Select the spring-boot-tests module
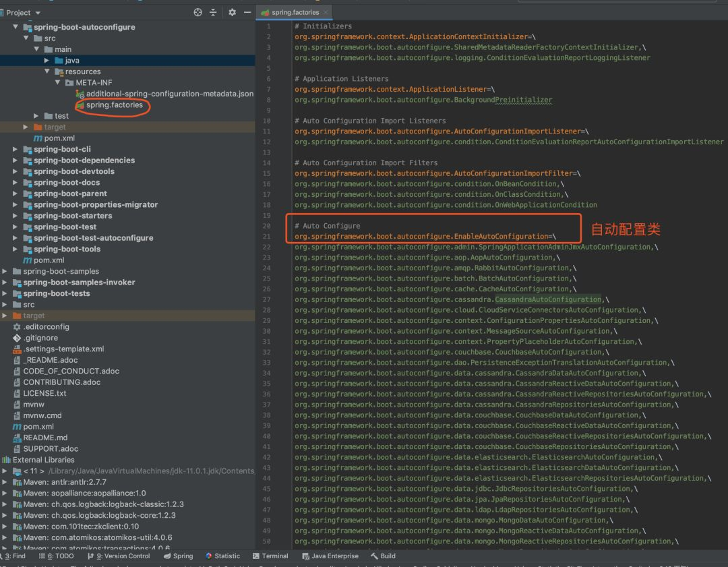The height and width of the screenshot is (567, 728). 57,293
